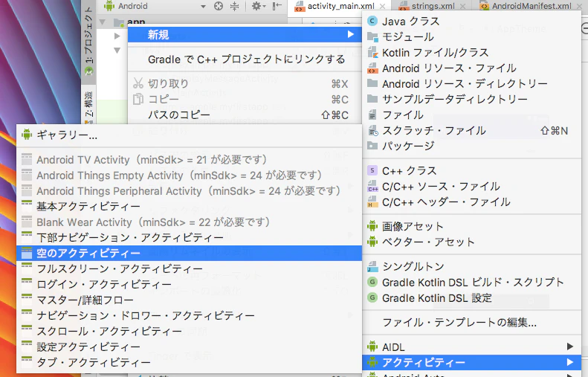Open the 1: プロジェクト side tool window tab
Image resolution: width=588 pixels, height=377 pixels.
click(x=88, y=39)
